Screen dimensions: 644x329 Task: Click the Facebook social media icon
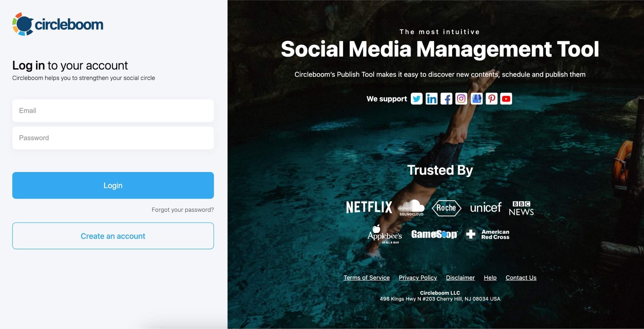click(446, 98)
